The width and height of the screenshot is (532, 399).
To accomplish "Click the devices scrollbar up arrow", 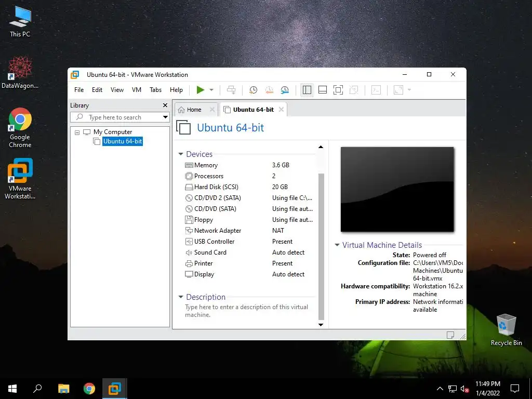I will 321,147.
